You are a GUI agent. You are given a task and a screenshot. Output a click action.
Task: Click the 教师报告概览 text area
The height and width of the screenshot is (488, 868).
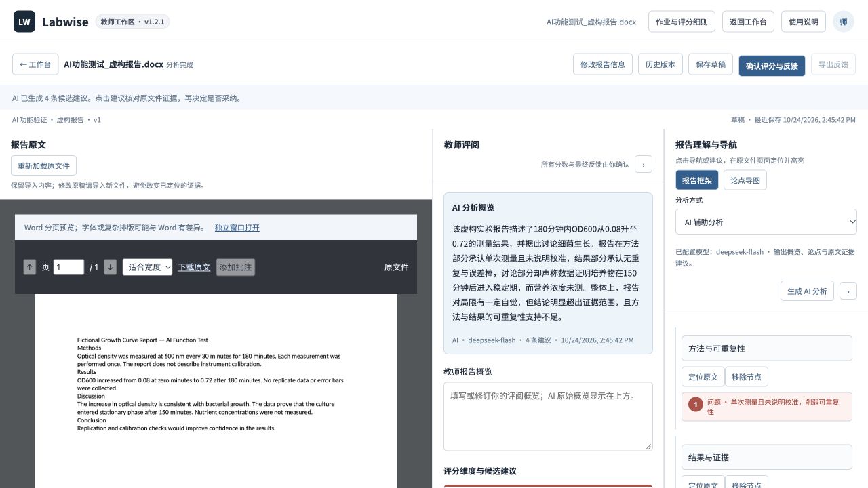(x=548, y=416)
